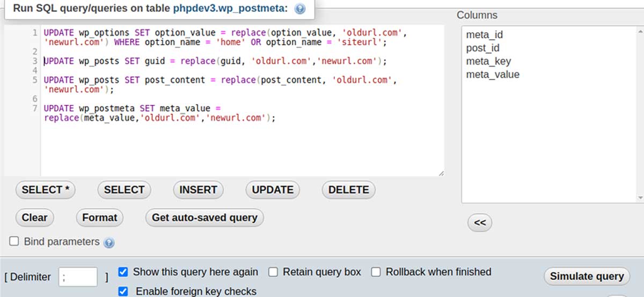
Task: Open the Bind parameters help icon
Action: click(109, 243)
